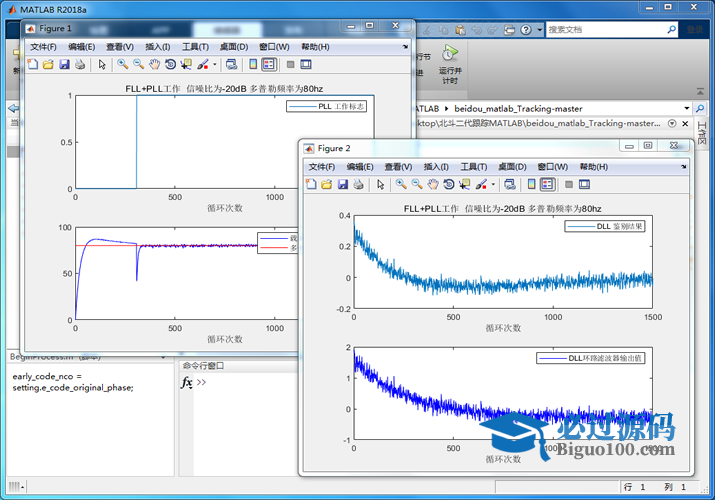This screenshot has width=715, height=500.
Task: Open dropdown arrow next to Help icon
Action: click(539, 30)
